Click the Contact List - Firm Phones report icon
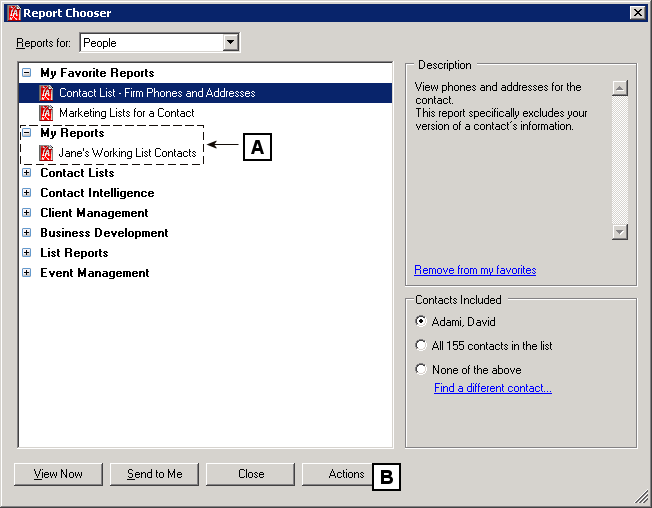Screen dimensions: 652x508 46,93
